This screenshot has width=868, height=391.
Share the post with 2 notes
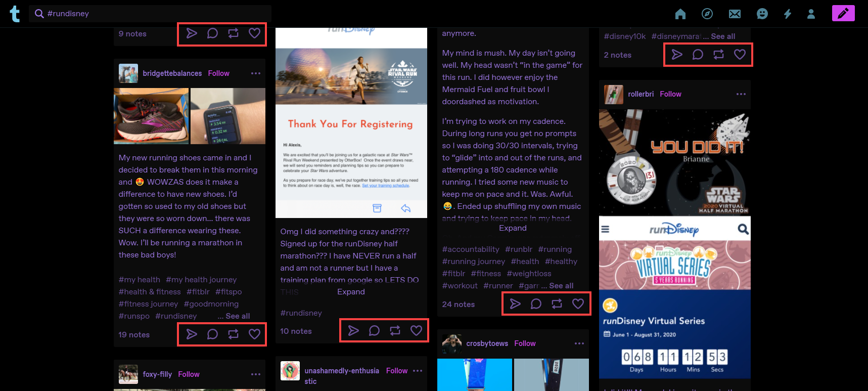point(677,55)
